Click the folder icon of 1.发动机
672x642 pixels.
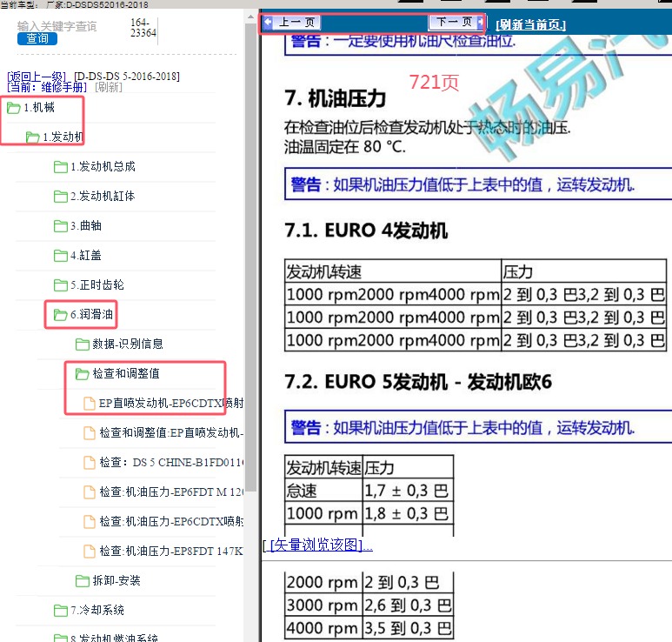tap(32, 137)
